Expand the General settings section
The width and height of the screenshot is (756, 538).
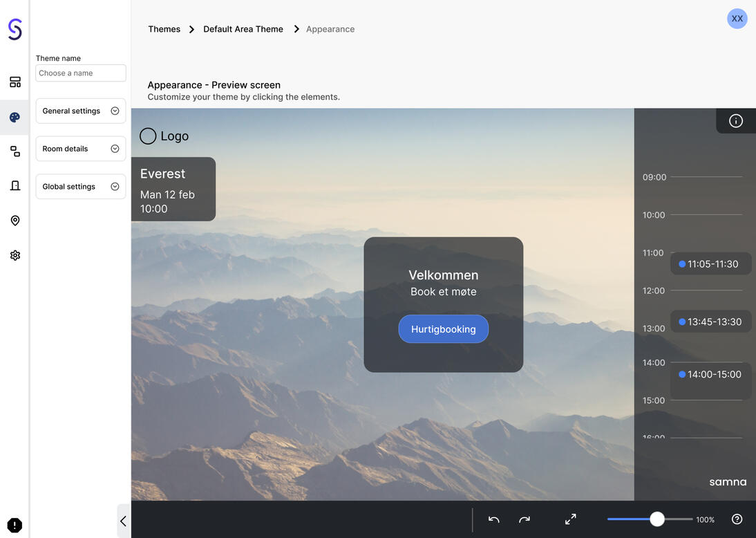(x=81, y=111)
